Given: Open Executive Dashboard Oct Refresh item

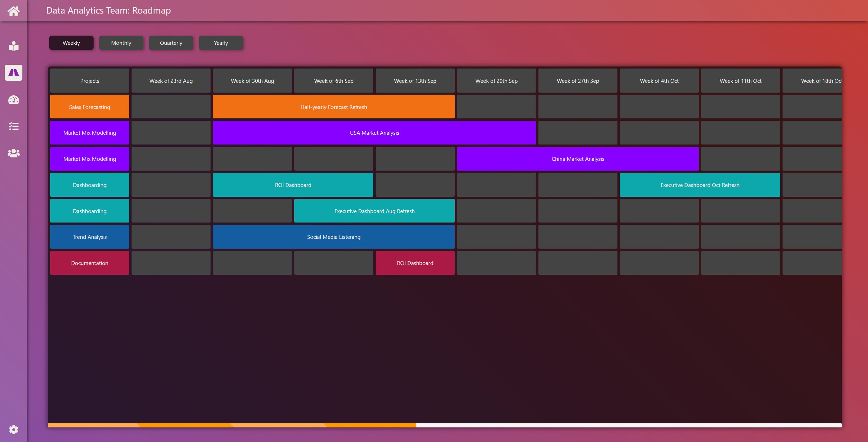Looking at the screenshot, I should pos(700,185).
